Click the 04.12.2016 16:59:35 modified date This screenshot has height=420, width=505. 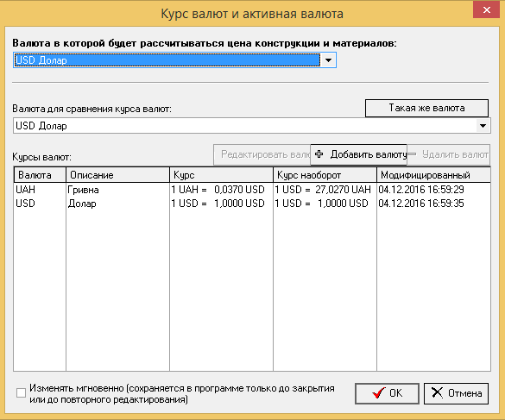[x=421, y=204]
